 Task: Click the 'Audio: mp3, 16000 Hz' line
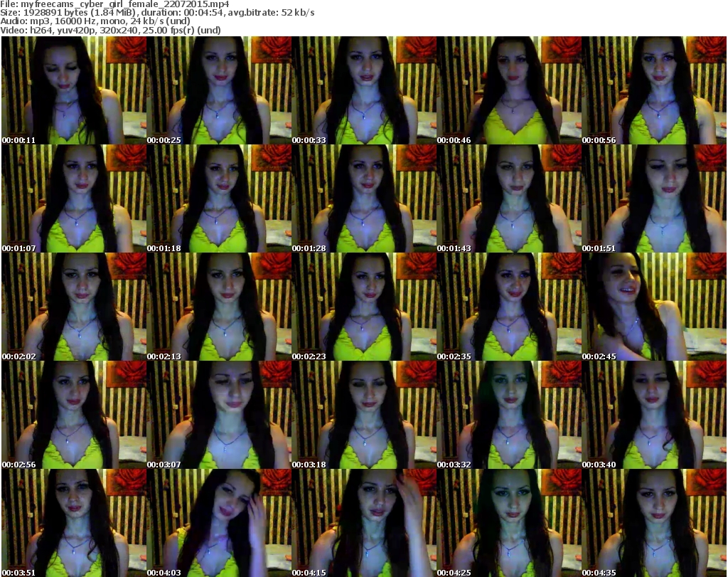click(95, 21)
